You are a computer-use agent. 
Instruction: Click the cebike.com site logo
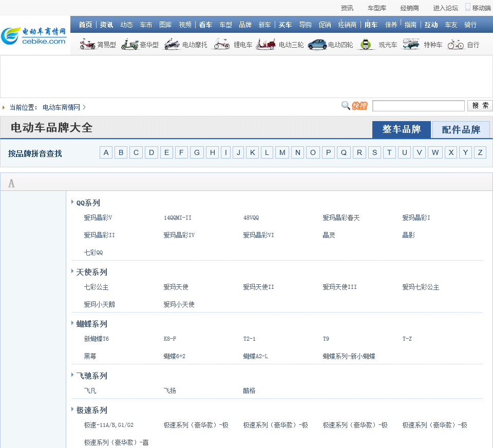coord(34,35)
